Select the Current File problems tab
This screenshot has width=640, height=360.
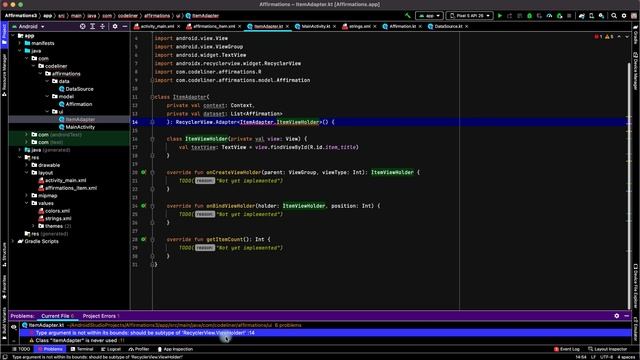pyautogui.click(x=58, y=316)
